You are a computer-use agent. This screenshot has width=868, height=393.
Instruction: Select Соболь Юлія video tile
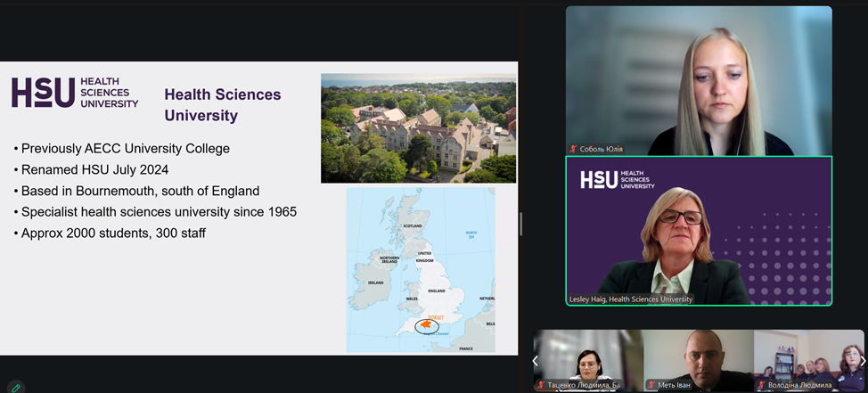click(x=699, y=81)
